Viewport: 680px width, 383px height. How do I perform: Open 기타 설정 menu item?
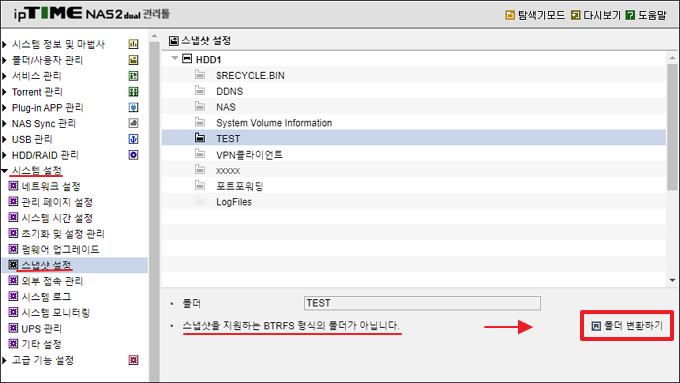tap(42, 344)
